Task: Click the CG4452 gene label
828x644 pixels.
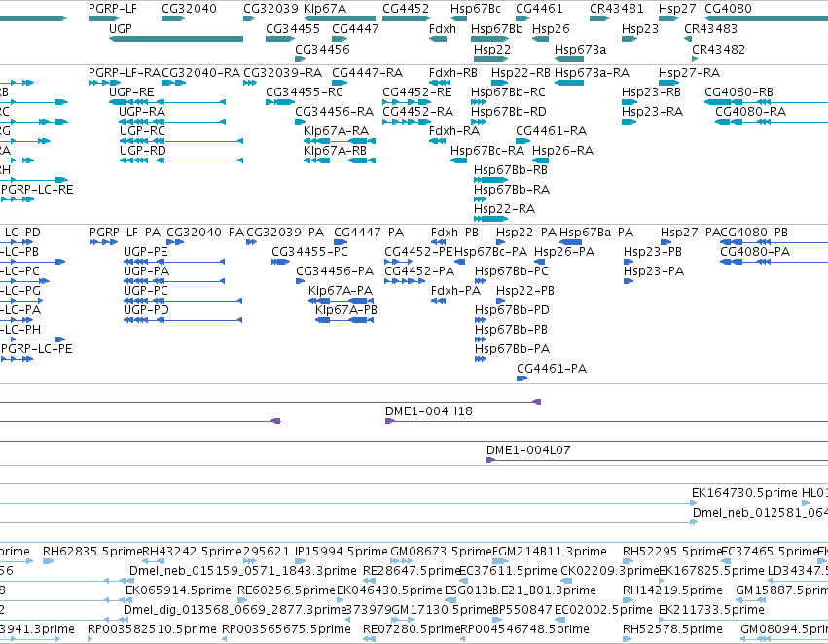Action: coord(406,9)
